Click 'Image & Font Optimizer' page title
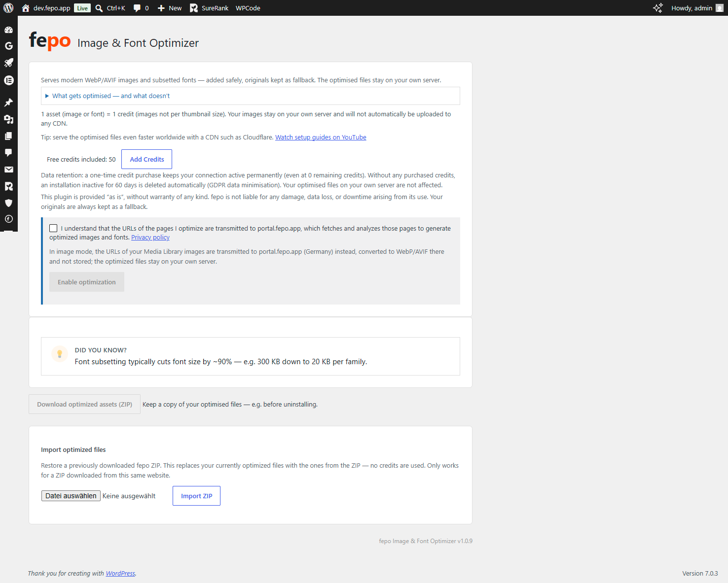Screen dimensions: 728x583 click(138, 43)
